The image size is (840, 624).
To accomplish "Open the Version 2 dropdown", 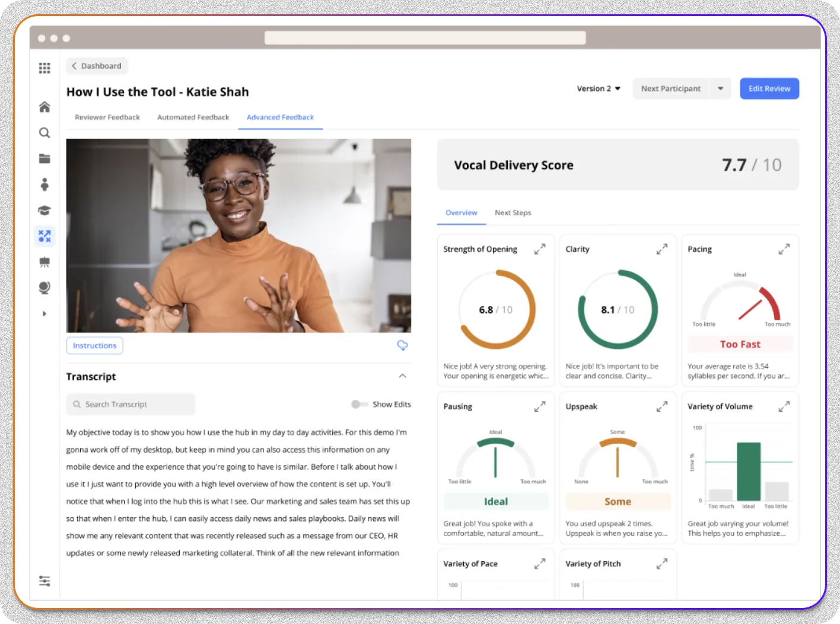I will click(599, 88).
